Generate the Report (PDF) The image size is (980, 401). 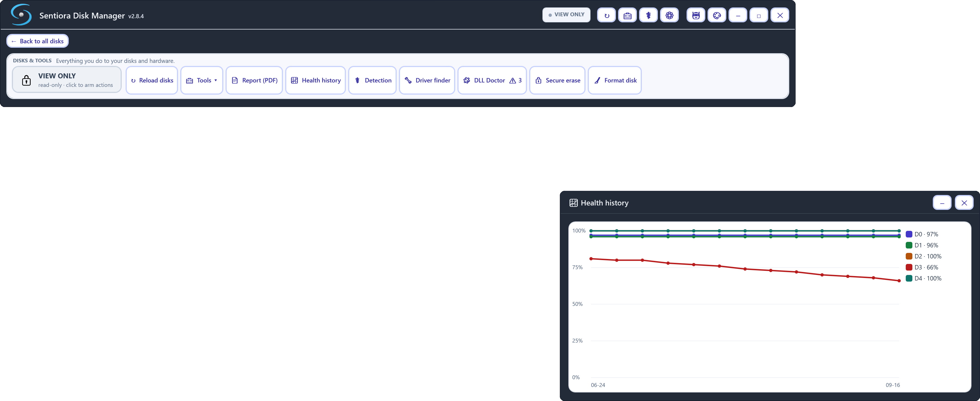click(x=254, y=80)
